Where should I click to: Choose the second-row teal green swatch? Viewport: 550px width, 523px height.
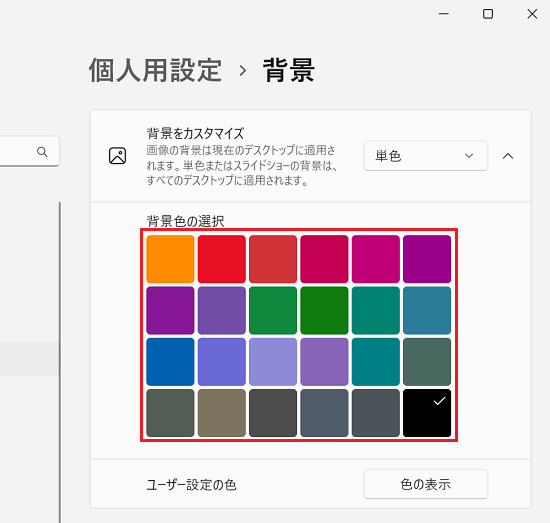[x=376, y=310]
